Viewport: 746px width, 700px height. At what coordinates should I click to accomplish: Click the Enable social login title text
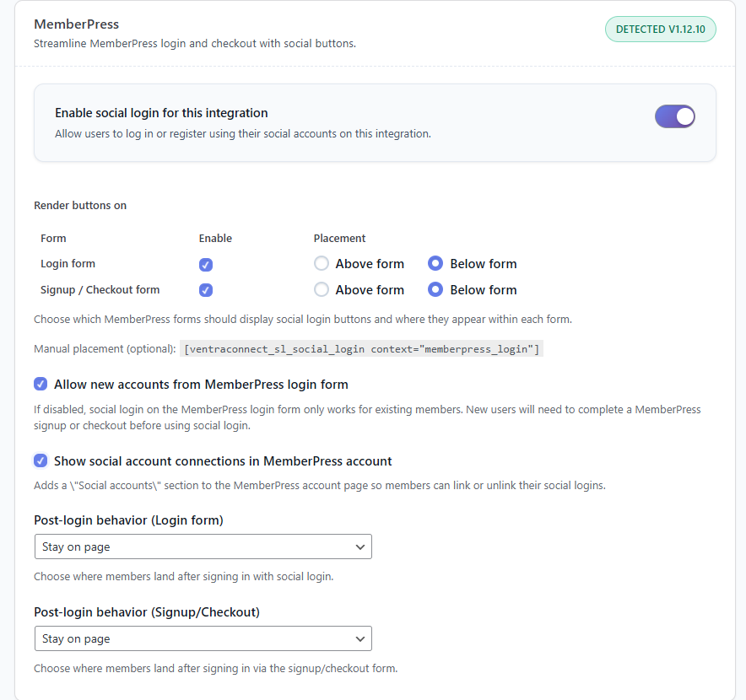(161, 113)
